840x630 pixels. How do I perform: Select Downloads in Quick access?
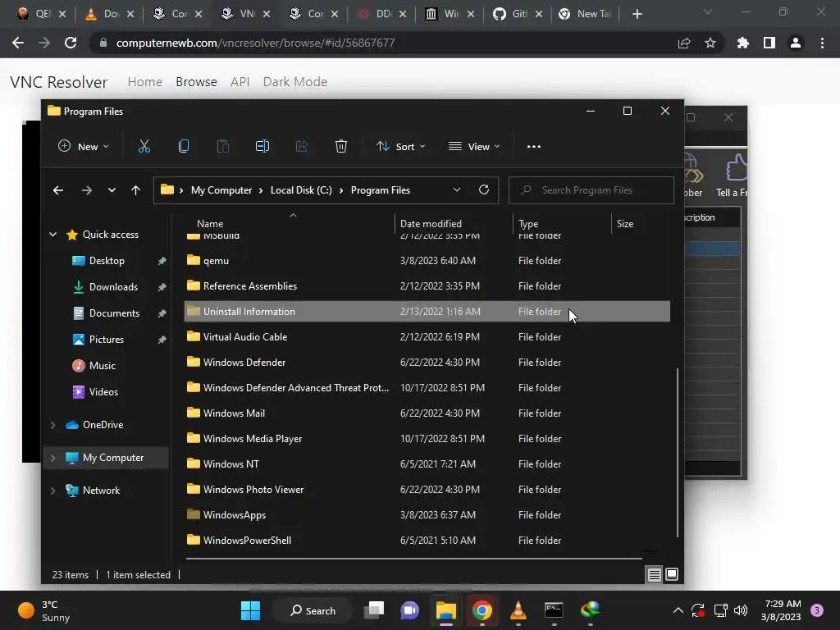113,287
